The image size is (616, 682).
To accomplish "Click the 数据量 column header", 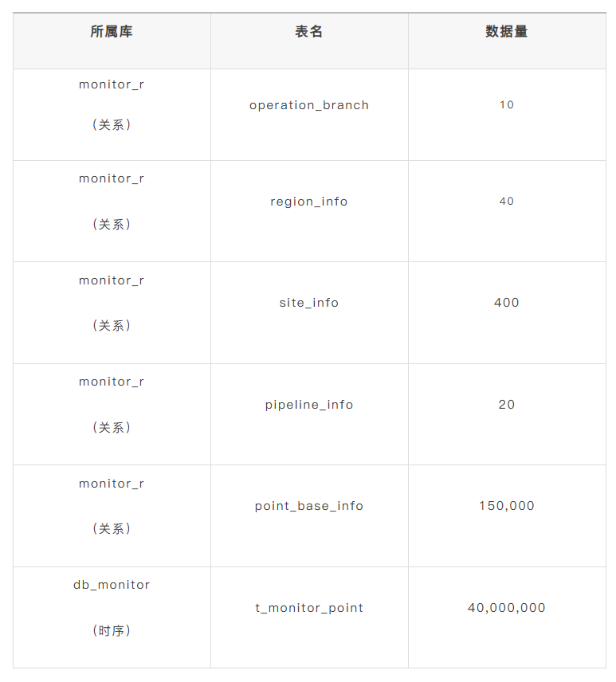I will 507,32.
